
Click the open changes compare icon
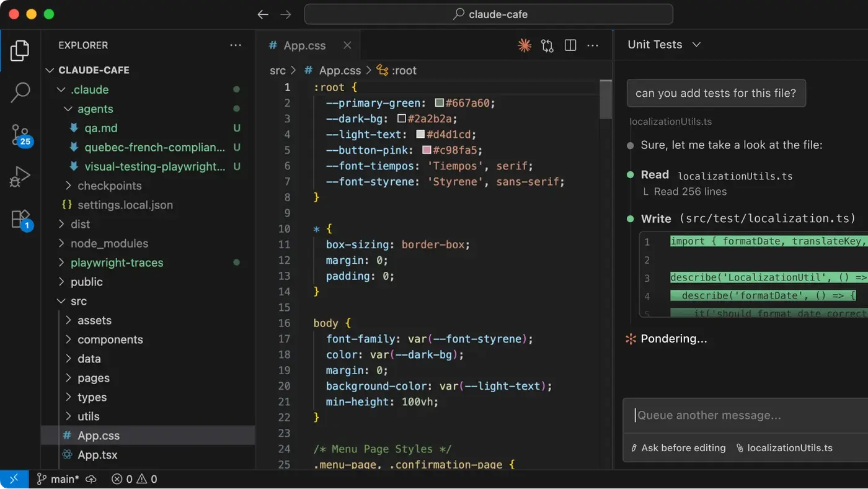pos(547,45)
